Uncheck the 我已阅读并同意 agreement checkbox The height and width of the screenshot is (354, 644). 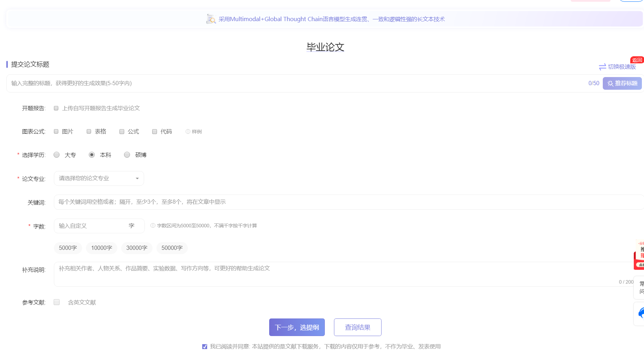pos(205,347)
